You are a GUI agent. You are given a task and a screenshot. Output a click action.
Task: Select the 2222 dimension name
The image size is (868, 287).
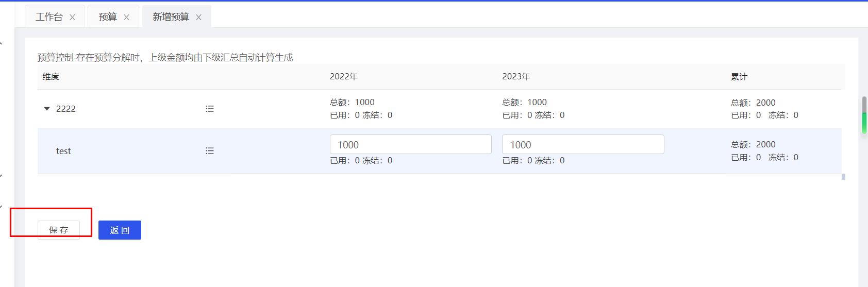tap(66, 109)
